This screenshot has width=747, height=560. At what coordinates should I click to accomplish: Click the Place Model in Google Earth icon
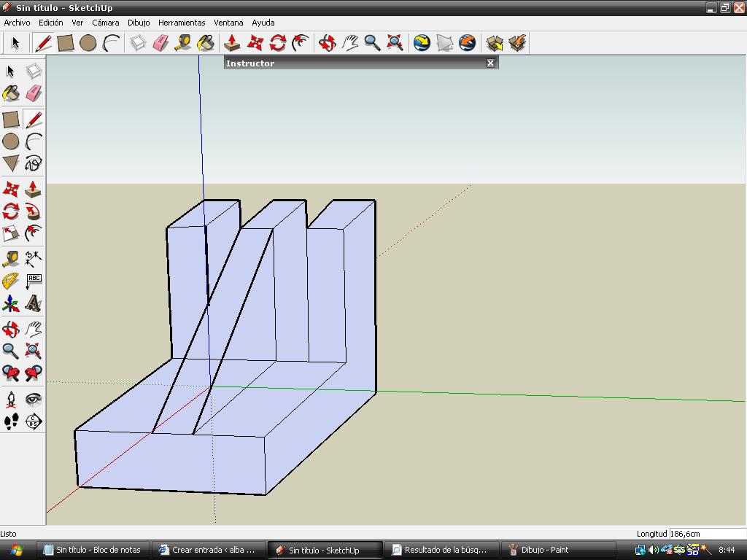point(468,43)
